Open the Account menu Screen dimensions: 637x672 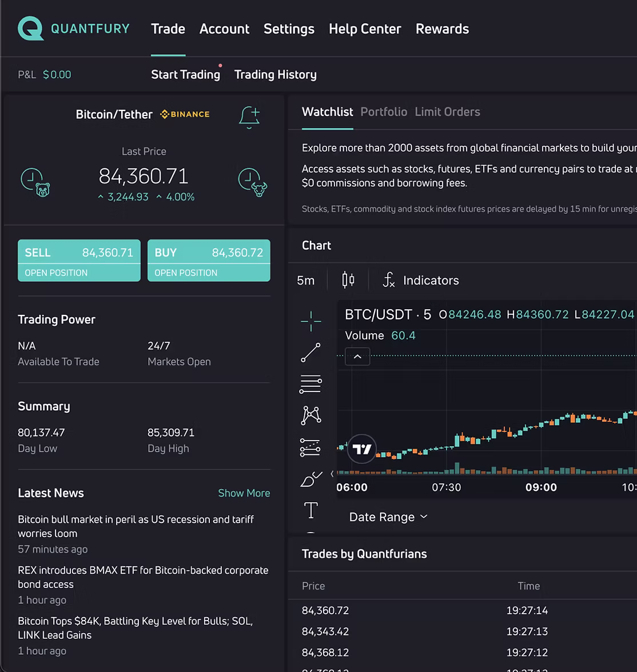tap(224, 29)
